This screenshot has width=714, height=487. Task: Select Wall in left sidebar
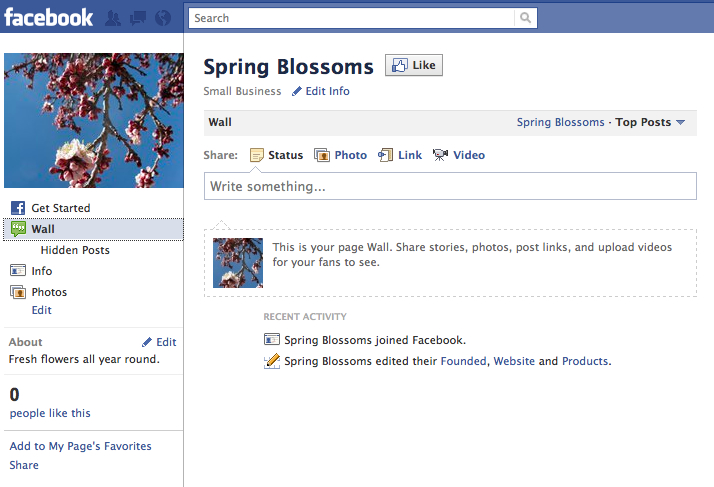[x=43, y=229]
